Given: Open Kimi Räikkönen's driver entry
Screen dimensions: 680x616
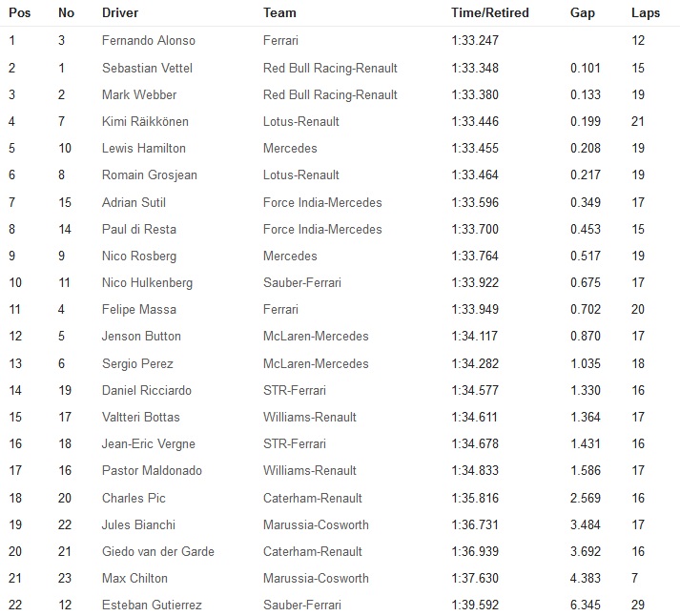Looking at the screenshot, I should 145,121.
